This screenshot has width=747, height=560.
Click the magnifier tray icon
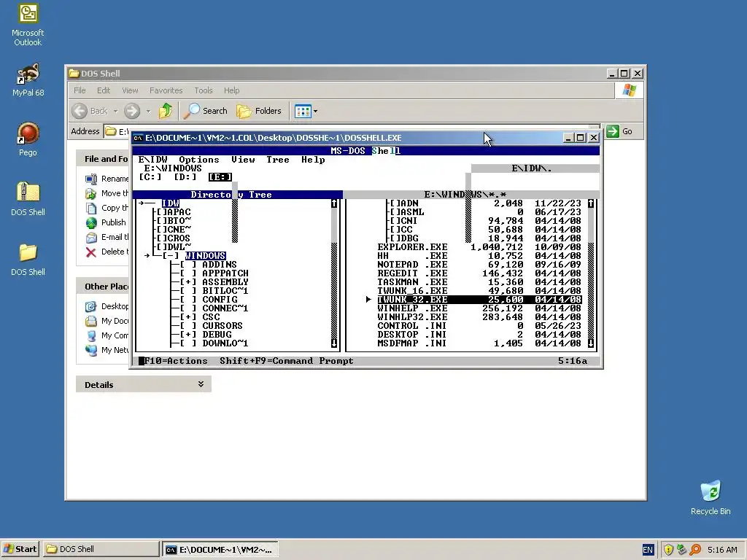pos(695,550)
